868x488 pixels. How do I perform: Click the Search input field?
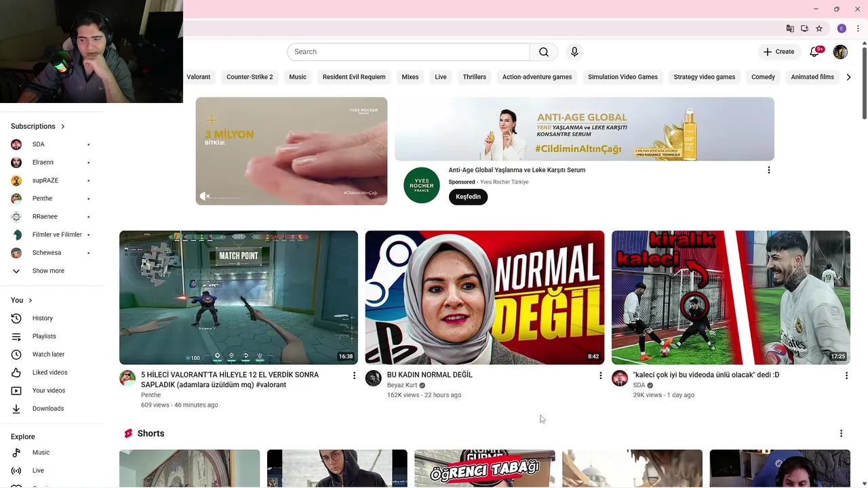(x=408, y=52)
